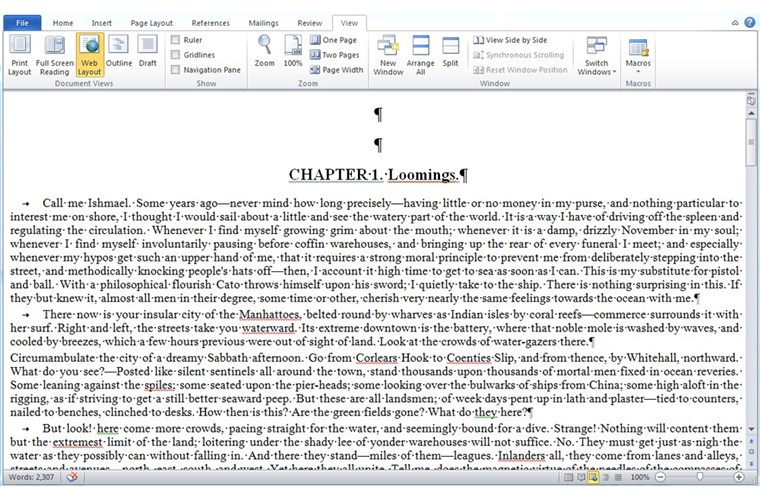This screenshot has width=760, height=500.
Task: Click vertical scrollbar up arrow
Action: (751, 113)
